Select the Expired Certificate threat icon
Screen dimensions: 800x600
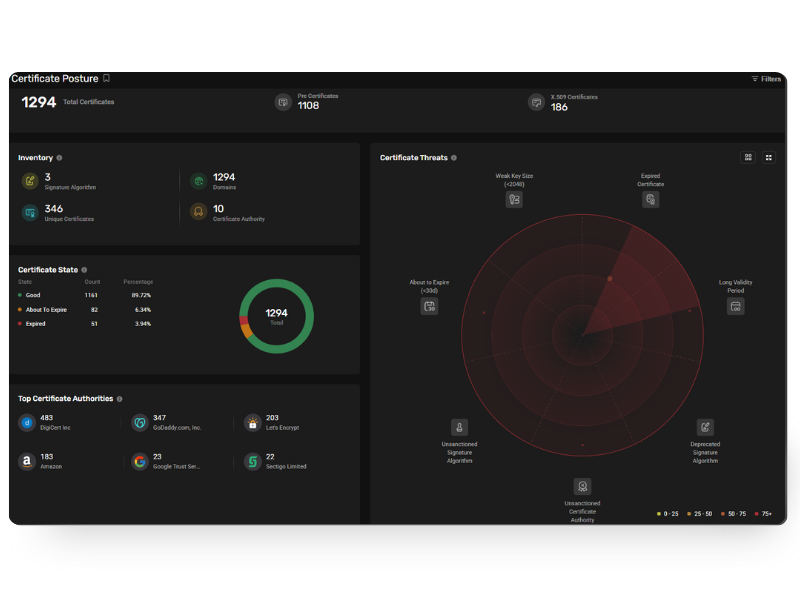(x=651, y=199)
